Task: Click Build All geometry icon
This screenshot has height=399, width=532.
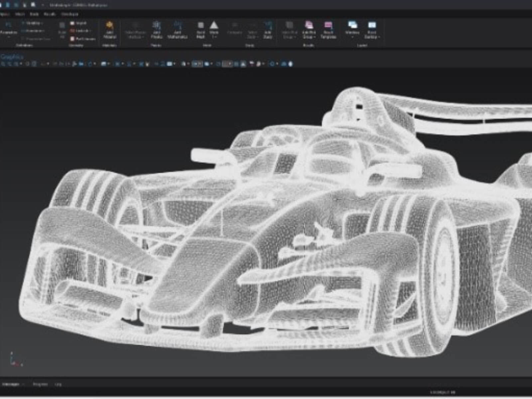Action: [x=62, y=30]
